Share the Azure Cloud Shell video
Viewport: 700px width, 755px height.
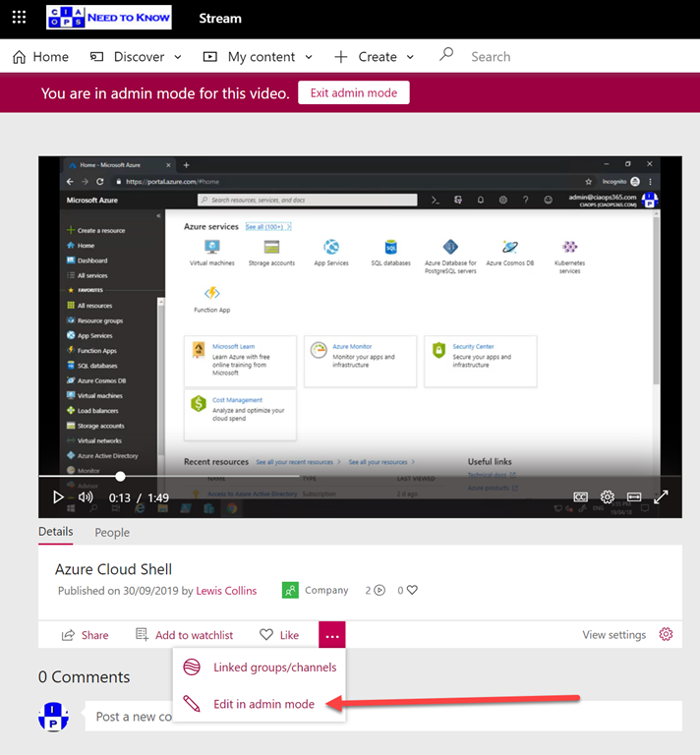tap(86, 635)
